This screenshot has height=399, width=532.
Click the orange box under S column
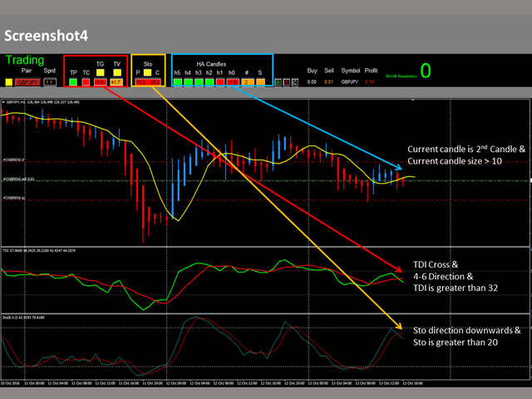click(x=260, y=82)
